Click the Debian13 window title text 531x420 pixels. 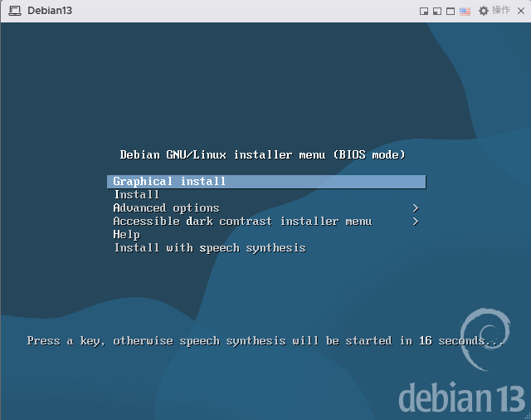pos(51,11)
